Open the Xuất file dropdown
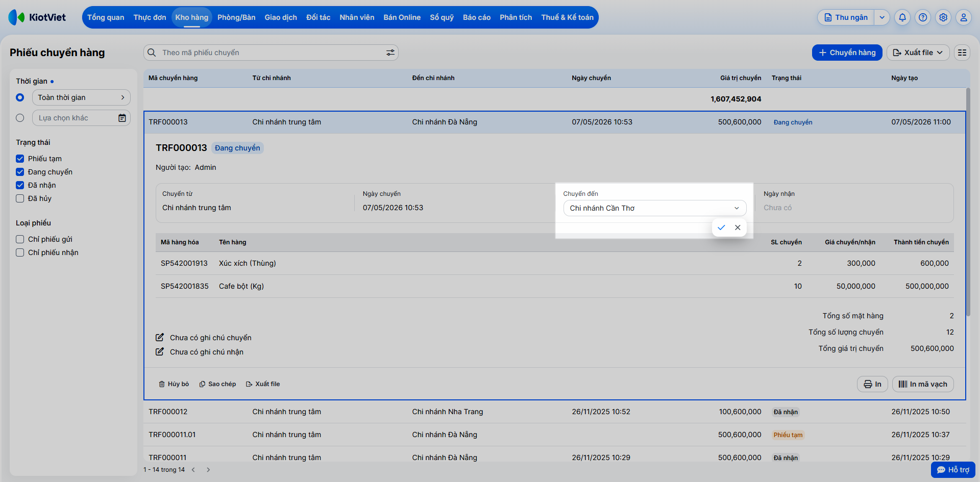980x482 pixels. [x=918, y=53]
